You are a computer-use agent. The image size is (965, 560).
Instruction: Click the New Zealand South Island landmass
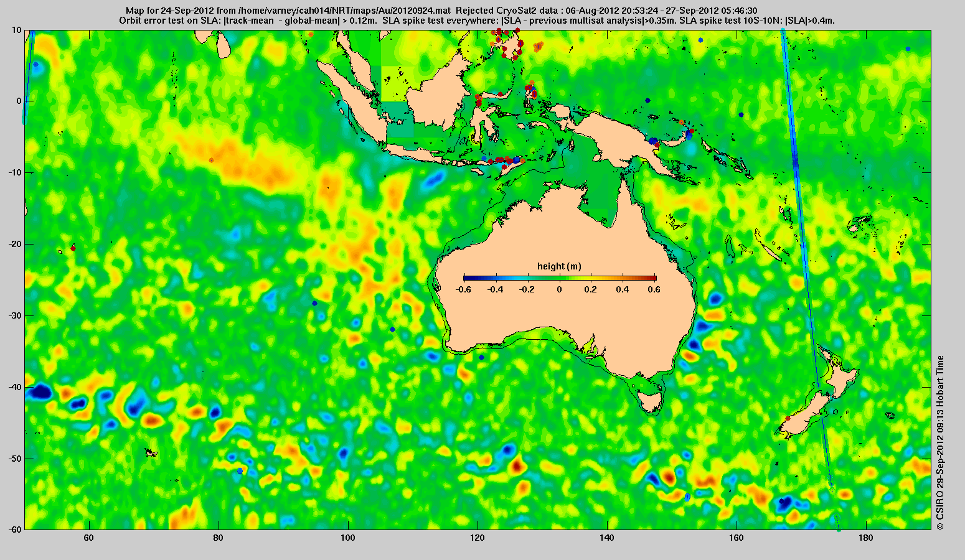805,415
